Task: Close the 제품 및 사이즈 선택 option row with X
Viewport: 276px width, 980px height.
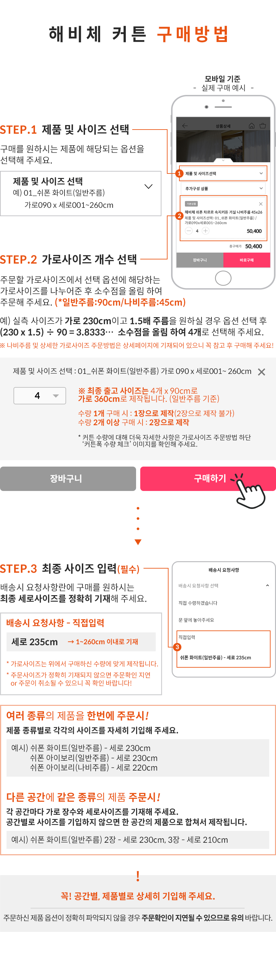Action: [x=262, y=372]
